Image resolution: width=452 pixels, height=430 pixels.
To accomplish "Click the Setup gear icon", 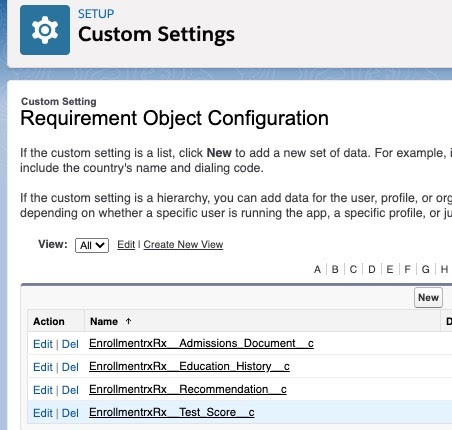I will click(x=45, y=30).
